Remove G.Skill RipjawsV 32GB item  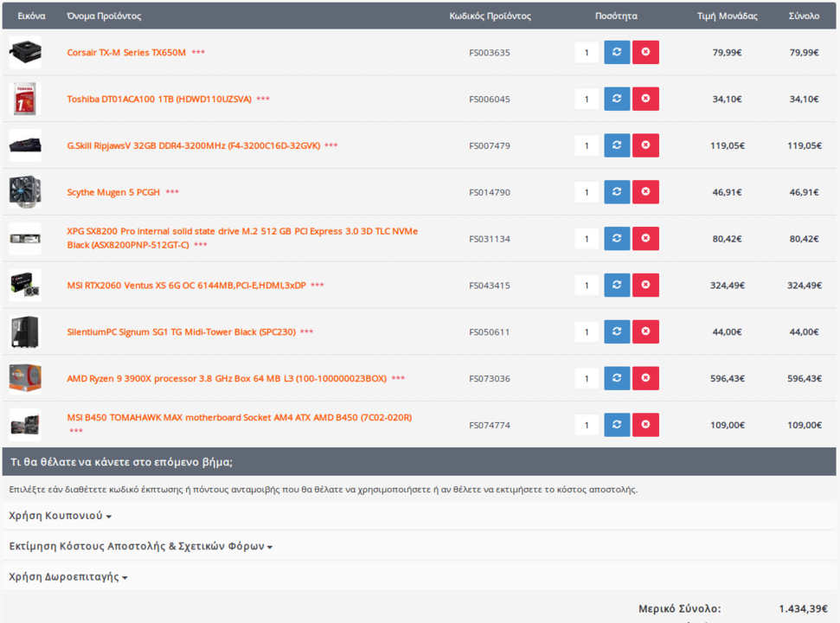point(645,145)
